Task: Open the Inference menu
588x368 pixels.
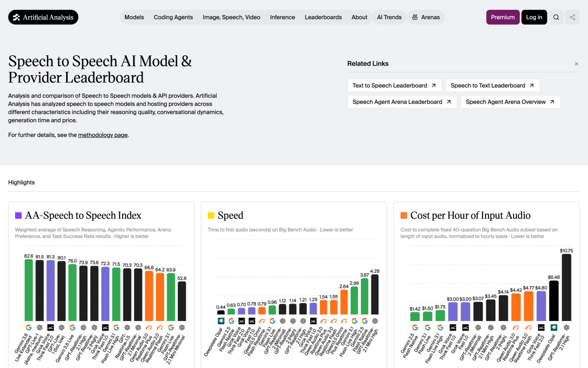Action: click(x=283, y=17)
